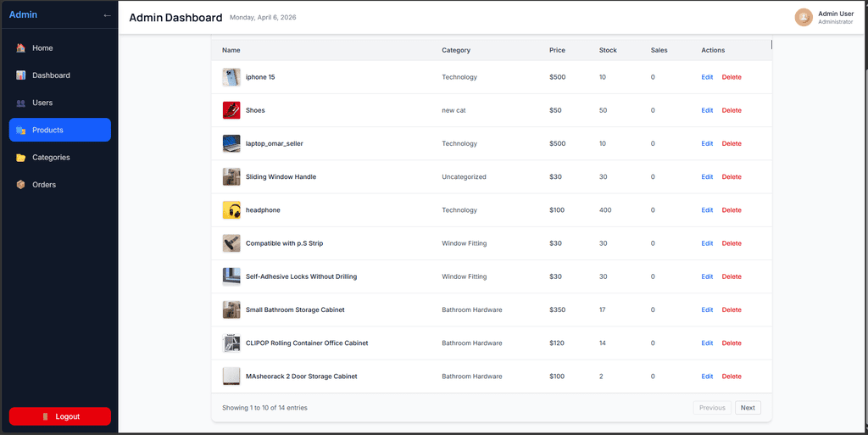The image size is (868, 435).
Task: Delete the laptop_omar_seller product
Action: click(x=731, y=144)
